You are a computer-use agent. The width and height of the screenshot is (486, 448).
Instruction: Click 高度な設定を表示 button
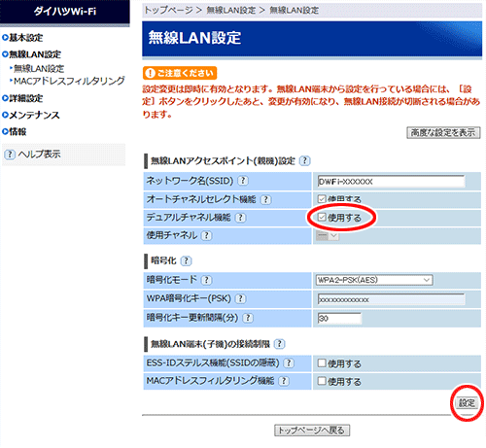[x=443, y=132]
